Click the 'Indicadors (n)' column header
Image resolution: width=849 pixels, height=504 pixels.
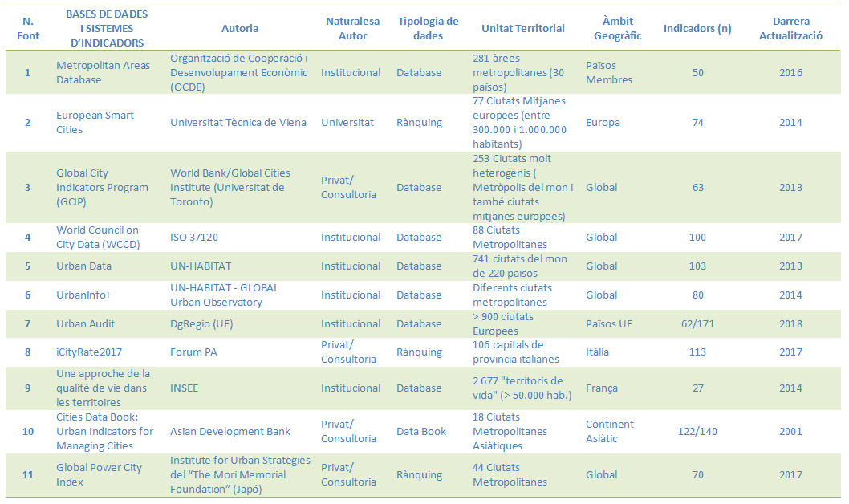point(697,29)
